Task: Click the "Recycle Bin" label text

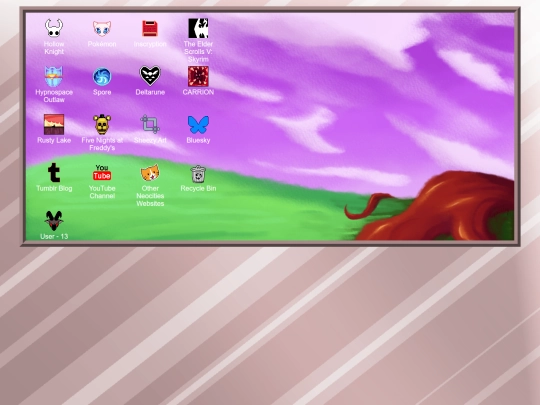Action: pyautogui.click(x=198, y=188)
